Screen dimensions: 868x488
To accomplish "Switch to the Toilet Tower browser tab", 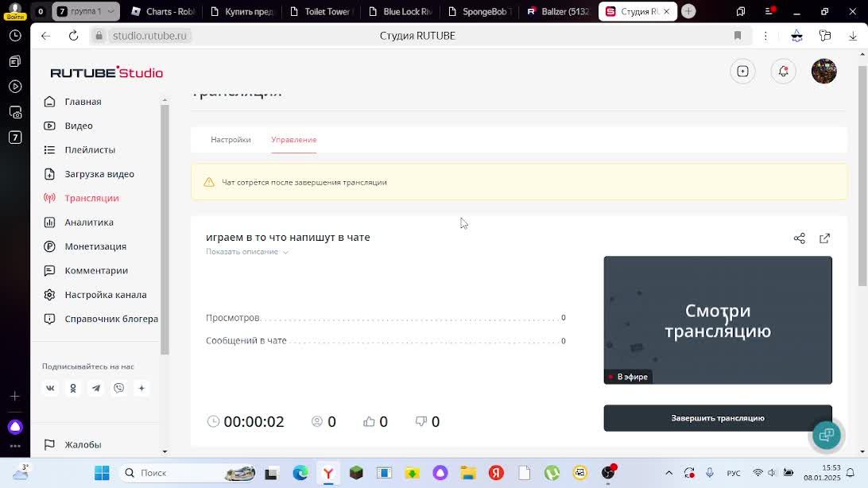I will 320,12.
